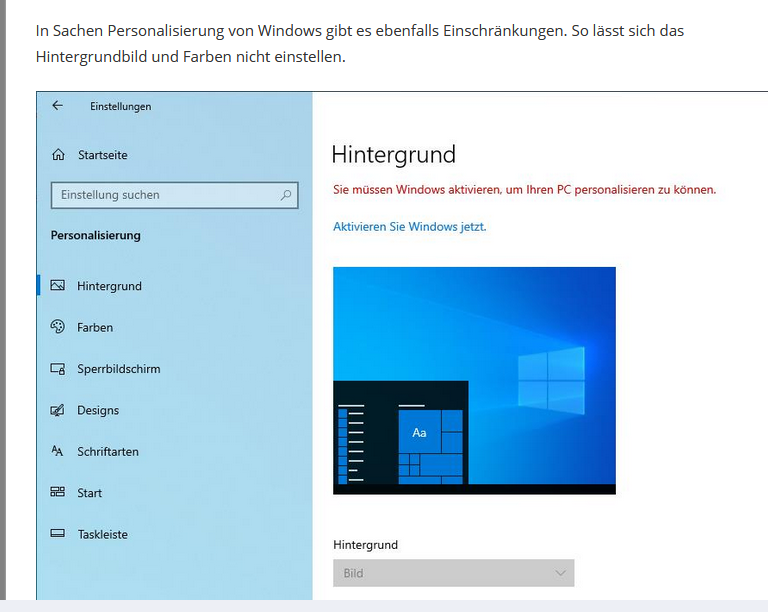Click the magnifier icon in search box
The height and width of the screenshot is (612, 768).
click(286, 195)
